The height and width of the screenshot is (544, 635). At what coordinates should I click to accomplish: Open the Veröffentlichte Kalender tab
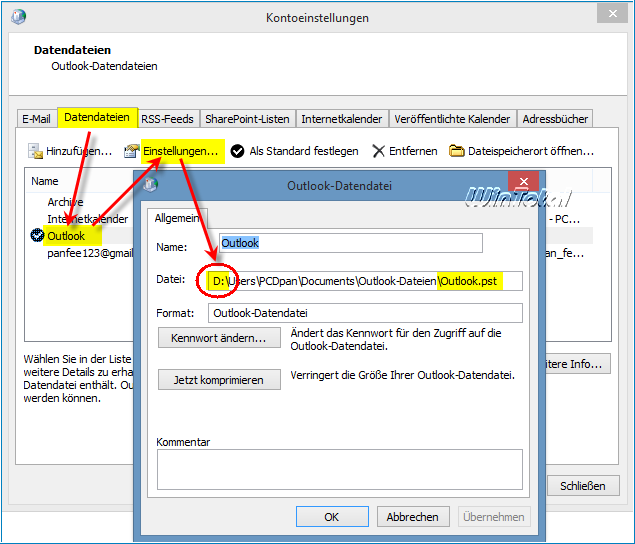[x=452, y=119]
